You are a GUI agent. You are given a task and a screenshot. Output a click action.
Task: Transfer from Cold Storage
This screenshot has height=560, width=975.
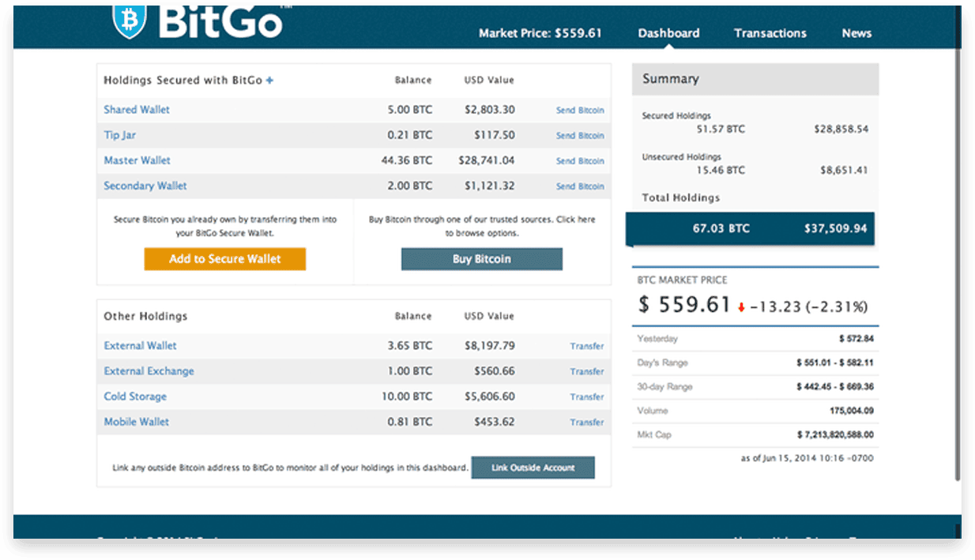tap(587, 397)
